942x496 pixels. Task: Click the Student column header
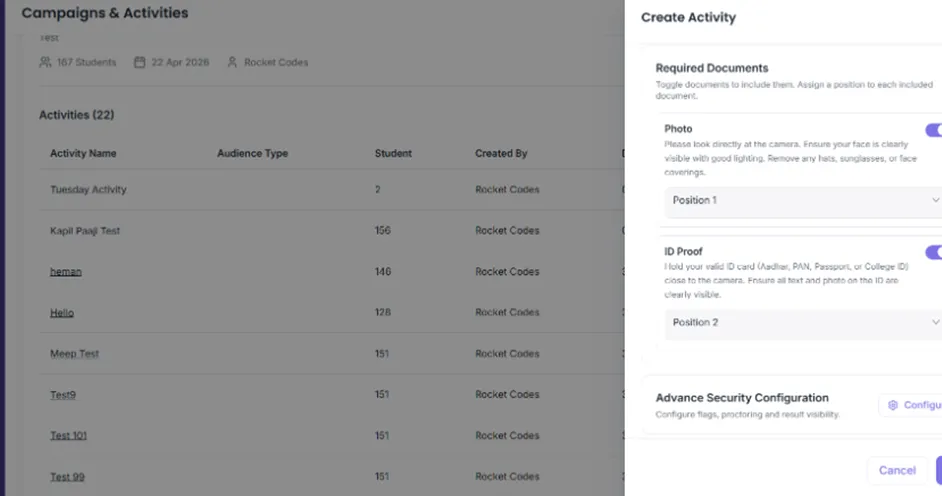pyautogui.click(x=394, y=153)
